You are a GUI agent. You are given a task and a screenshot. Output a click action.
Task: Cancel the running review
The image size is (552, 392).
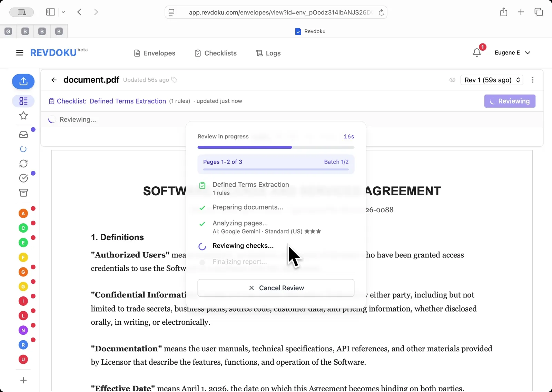pos(276,288)
